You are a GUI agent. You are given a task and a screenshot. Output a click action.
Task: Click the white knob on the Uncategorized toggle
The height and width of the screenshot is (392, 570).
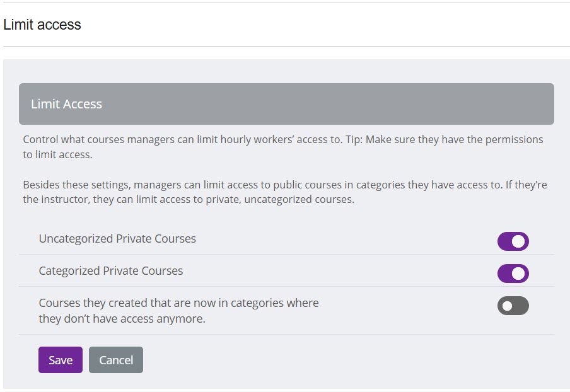tap(518, 241)
